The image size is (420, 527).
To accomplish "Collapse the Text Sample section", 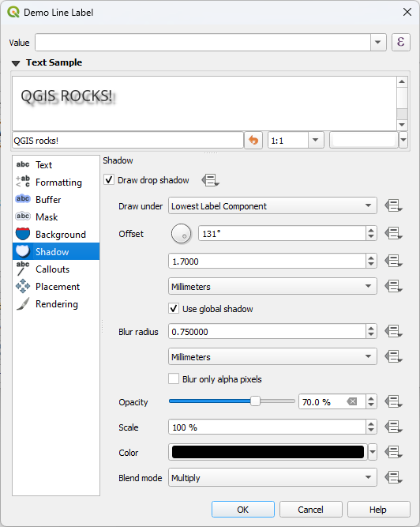I will (16, 63).
